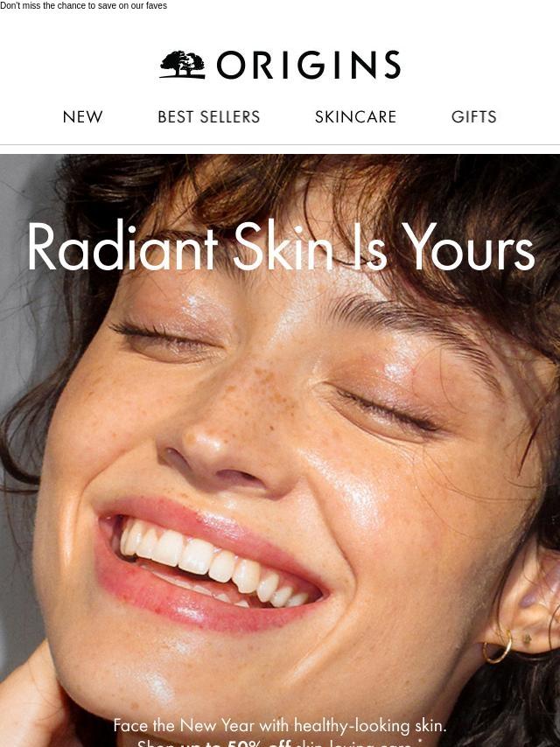Click the woman's smiling teeth in hero image

(210, 562)
